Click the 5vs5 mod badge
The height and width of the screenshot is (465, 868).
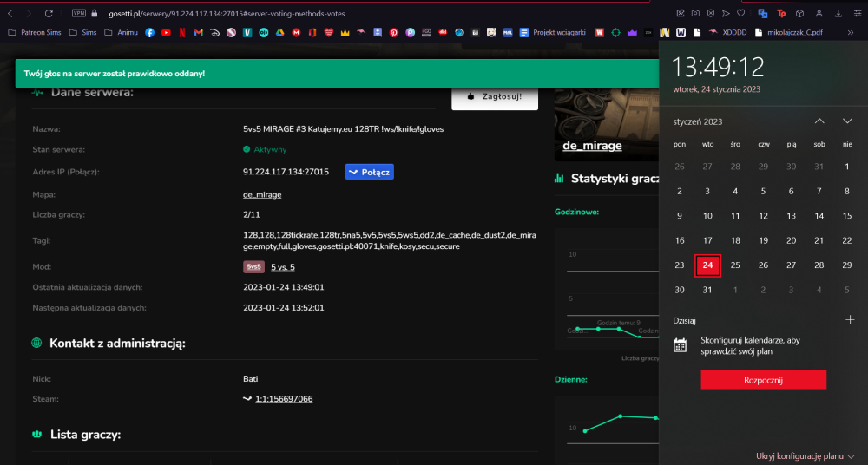253,267
